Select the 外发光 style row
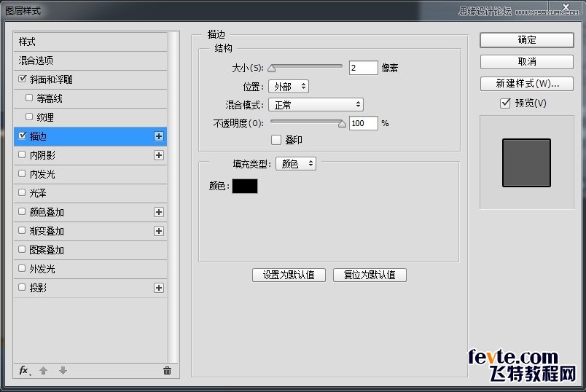 (x=90, y=269)
